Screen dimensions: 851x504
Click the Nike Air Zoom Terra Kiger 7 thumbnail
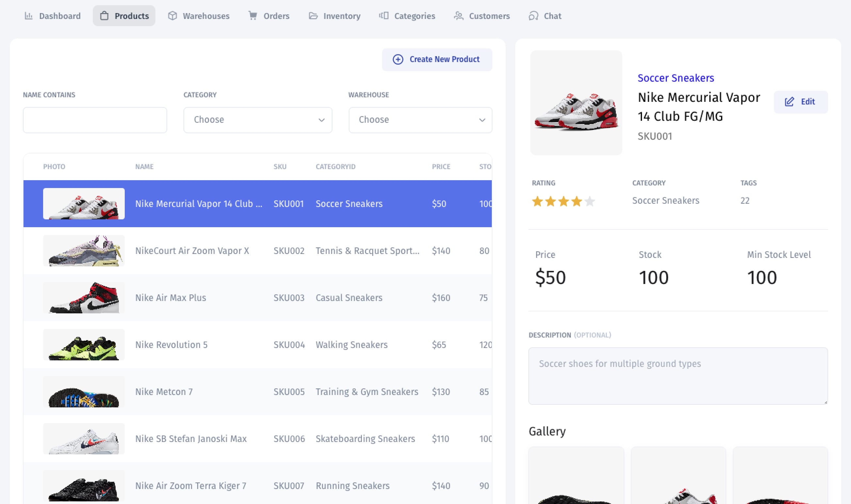click(x=84, y=486)
